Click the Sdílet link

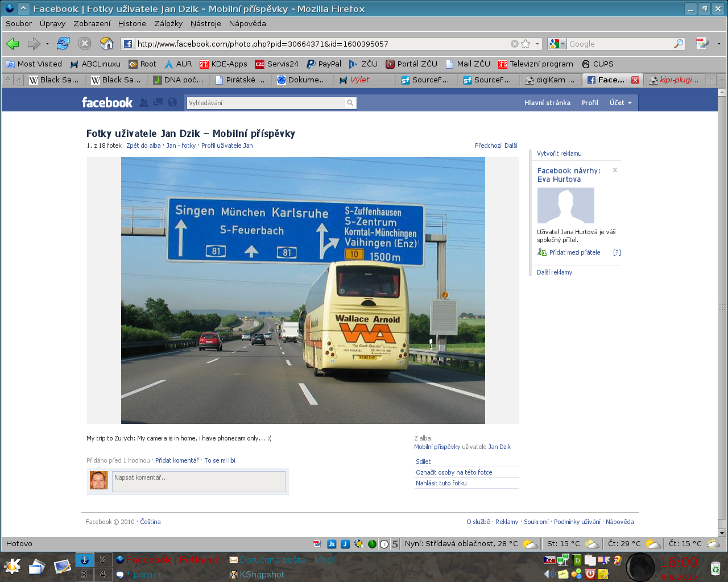[423, 462]
